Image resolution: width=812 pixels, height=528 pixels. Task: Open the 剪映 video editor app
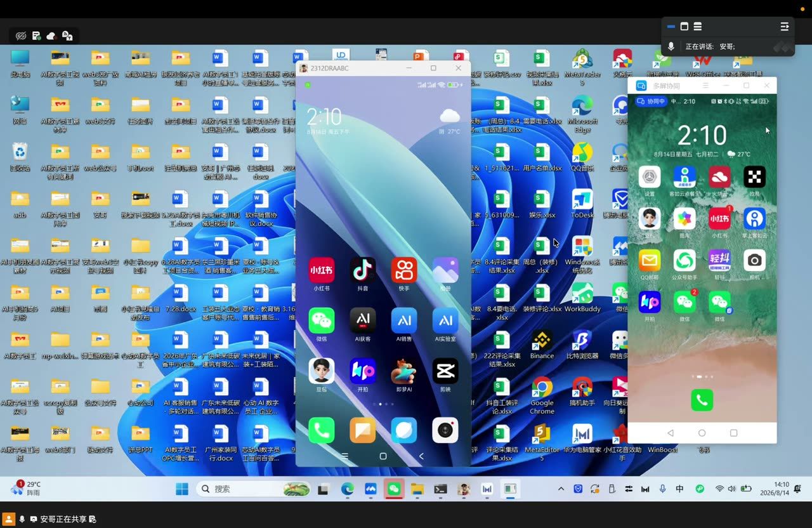point(445,371)
